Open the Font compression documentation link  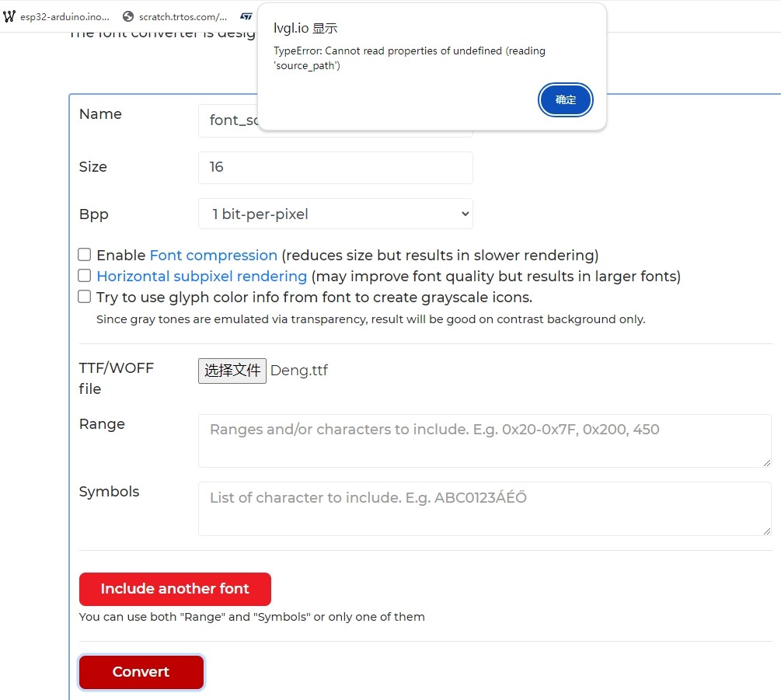coord(214,255)
